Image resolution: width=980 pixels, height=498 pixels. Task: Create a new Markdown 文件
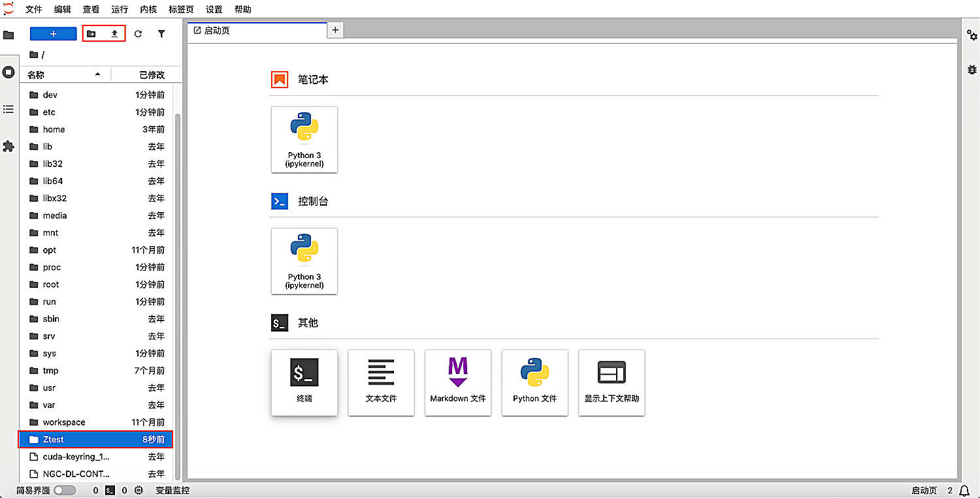coord(458,382)
